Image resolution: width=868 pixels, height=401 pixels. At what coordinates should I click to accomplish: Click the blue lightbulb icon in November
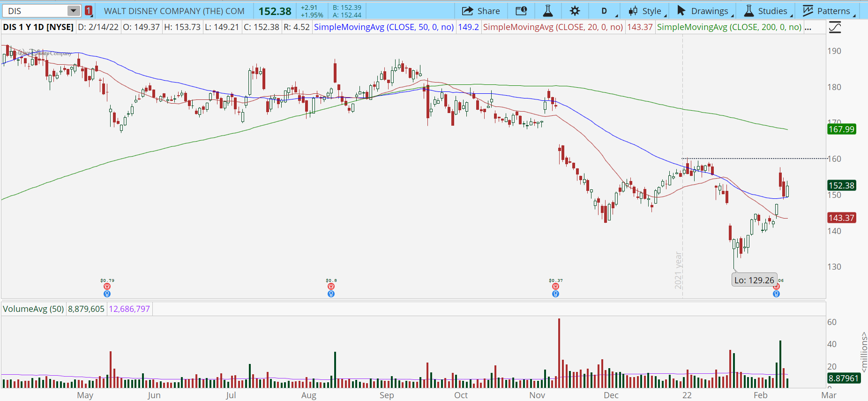pos(555,294)
